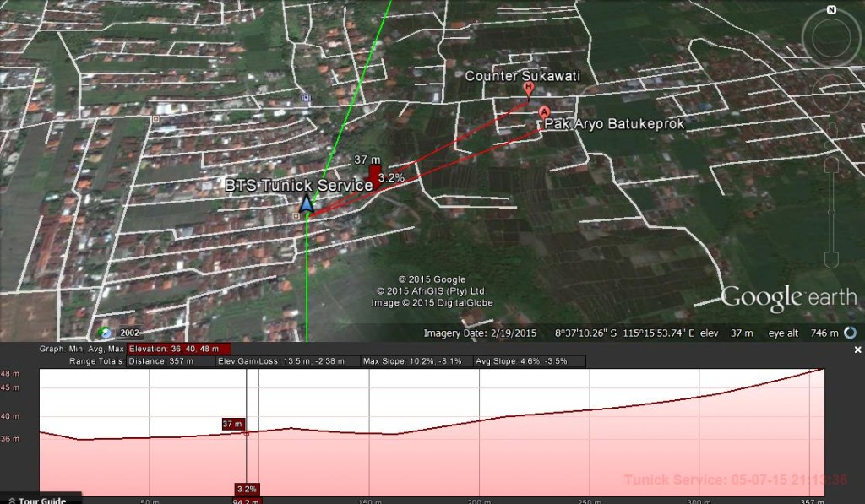865x504 pixels.
Task: Click the Look around joystick ring
Action: click(831, 37)
